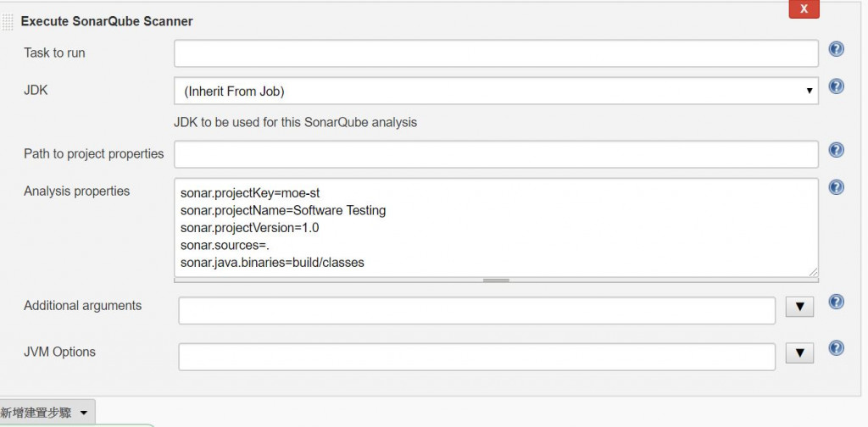Show help for Path to project properties
The width and height of the screenshot is (868, 427).
coord(836,150)
